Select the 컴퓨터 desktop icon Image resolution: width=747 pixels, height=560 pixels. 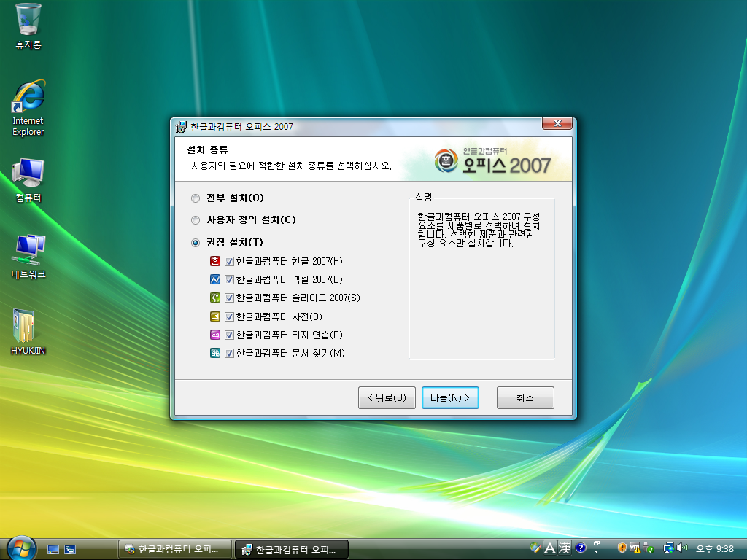tap(28, 180)
